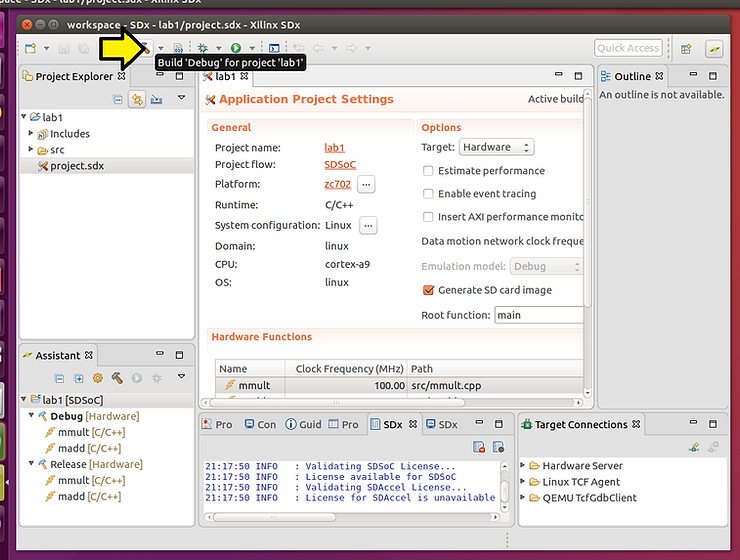Uncheck Generate SD card image
The width and height of the screenshot is (740, 560).
(x=429, y=290)
